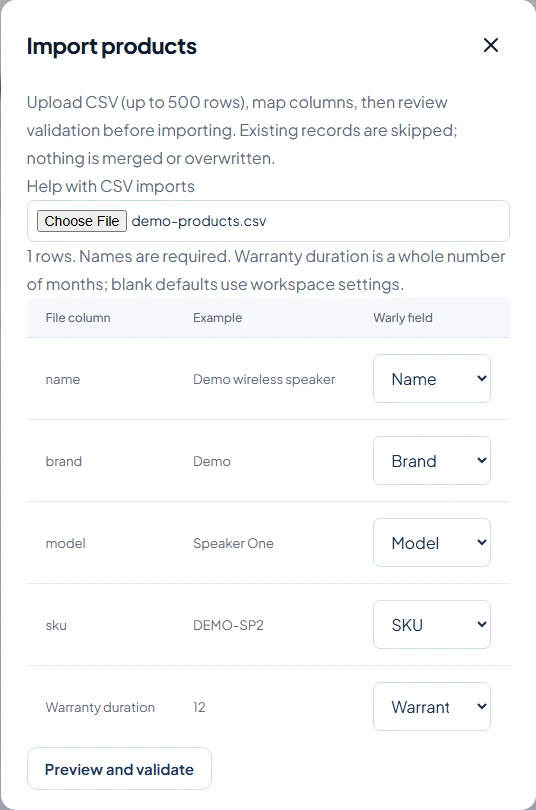Click the 'name' file column cell

click(62, 380)
